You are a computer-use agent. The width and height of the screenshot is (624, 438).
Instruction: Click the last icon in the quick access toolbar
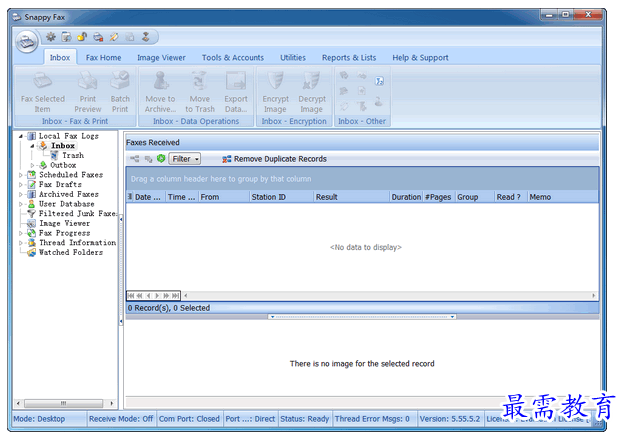tap(146, 37)
